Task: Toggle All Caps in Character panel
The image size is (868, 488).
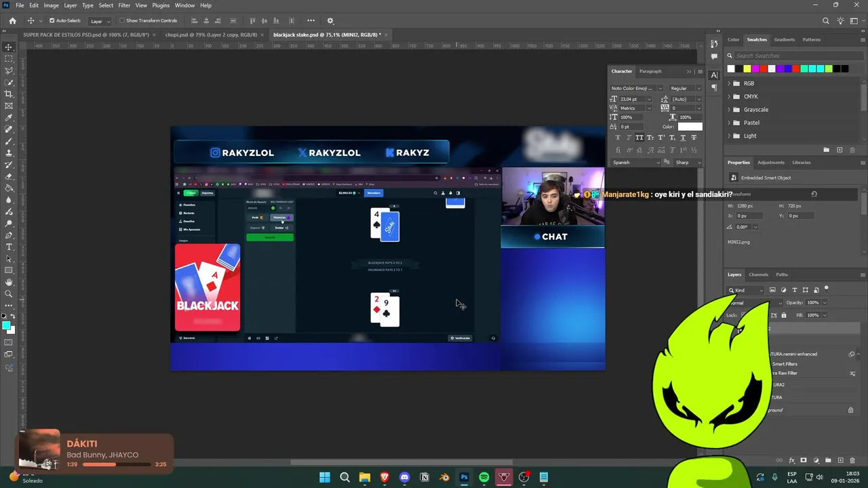Action: pos(639,138)
